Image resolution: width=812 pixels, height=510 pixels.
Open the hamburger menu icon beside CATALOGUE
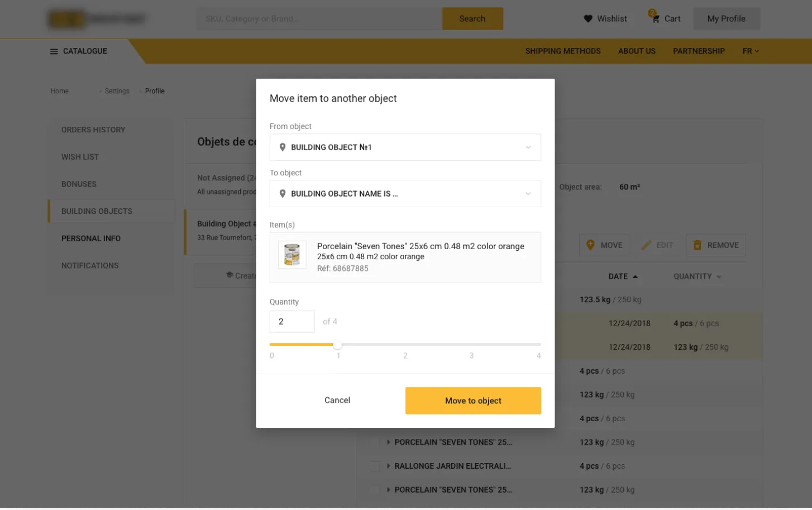[x=54, y=51]
